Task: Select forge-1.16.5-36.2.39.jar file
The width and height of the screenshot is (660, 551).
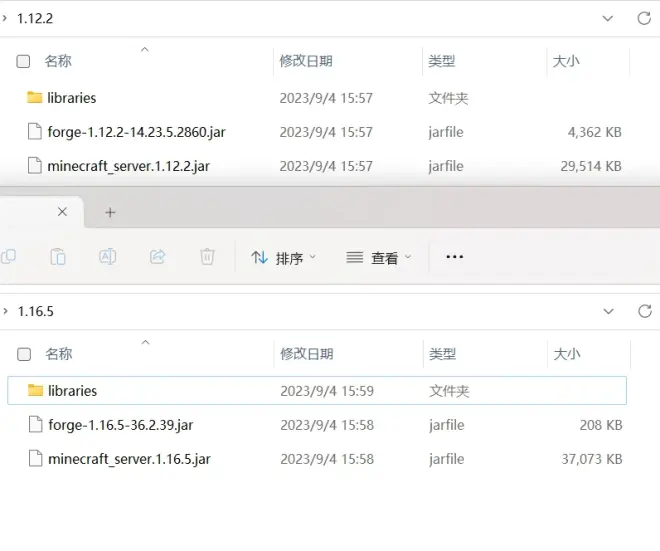Action: tap(317, 425)
